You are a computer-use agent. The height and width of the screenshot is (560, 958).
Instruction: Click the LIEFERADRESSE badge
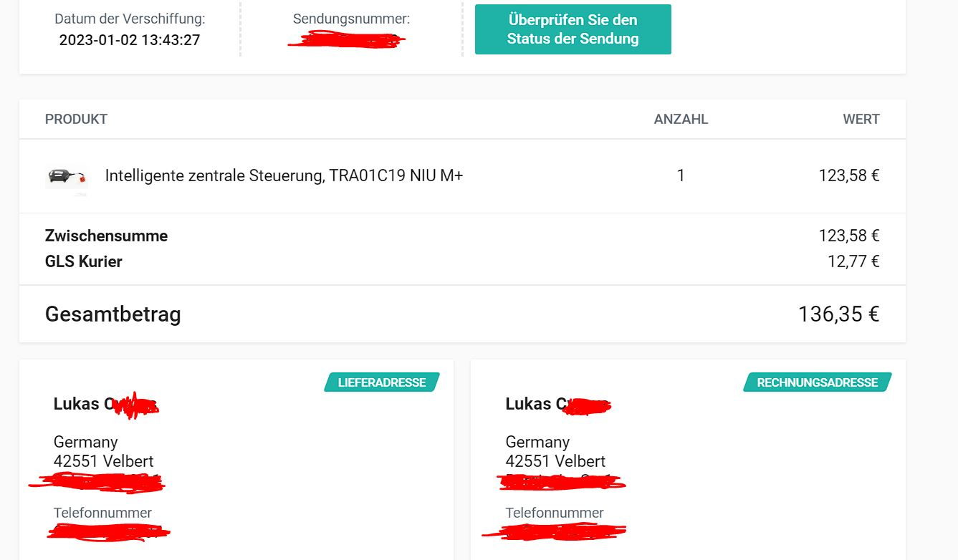382,382
